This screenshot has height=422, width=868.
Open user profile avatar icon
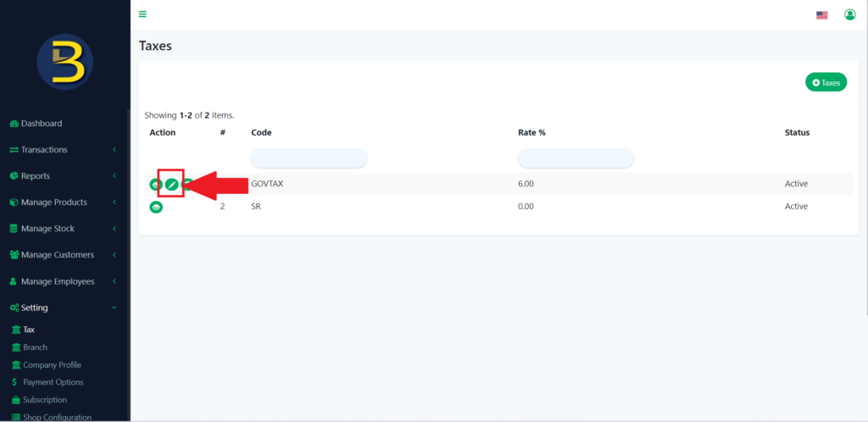[849, 14]
